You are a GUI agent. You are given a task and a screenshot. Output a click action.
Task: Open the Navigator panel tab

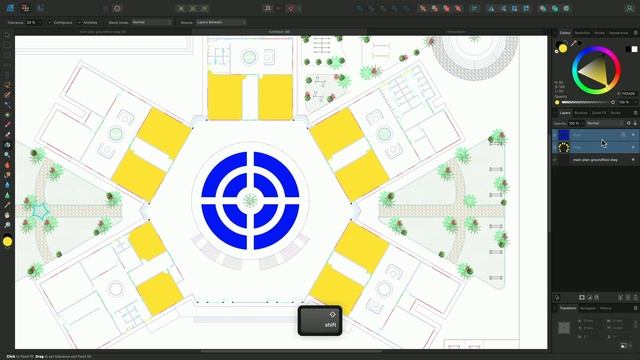(x=588, y=308)
